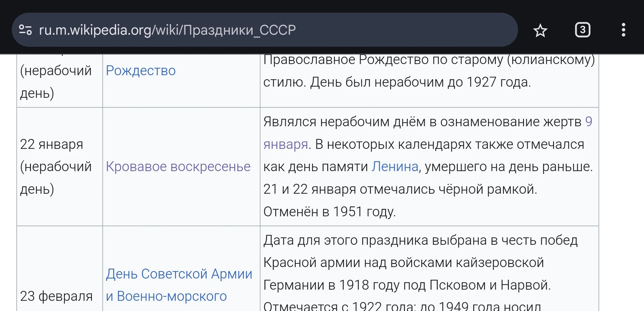Tap the URL text ru.m.wikipedia.org
This screenshot has height=311, width=644.
[167, 29]
